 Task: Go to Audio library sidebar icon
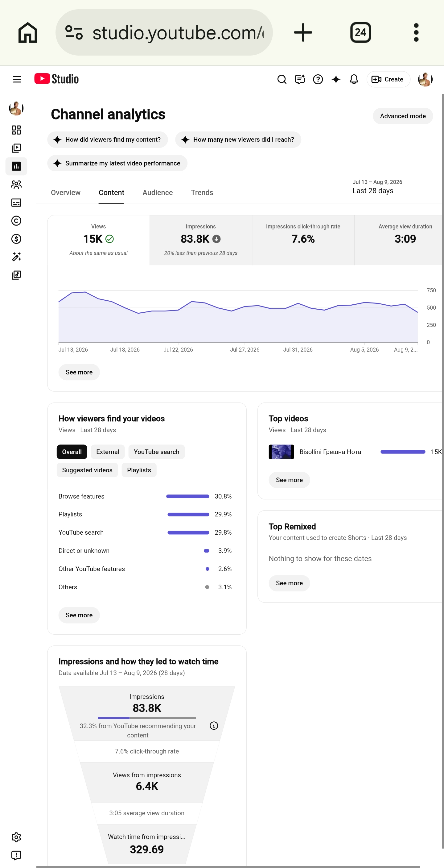click(16, 275)
